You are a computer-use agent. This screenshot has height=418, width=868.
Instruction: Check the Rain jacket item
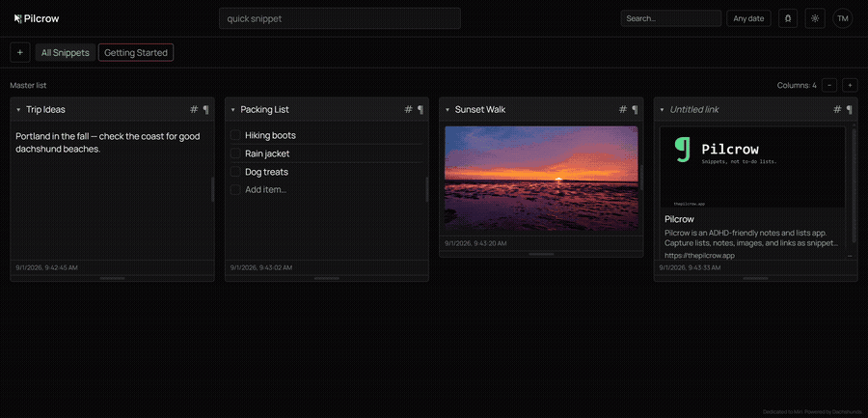(x=235, y=153)
